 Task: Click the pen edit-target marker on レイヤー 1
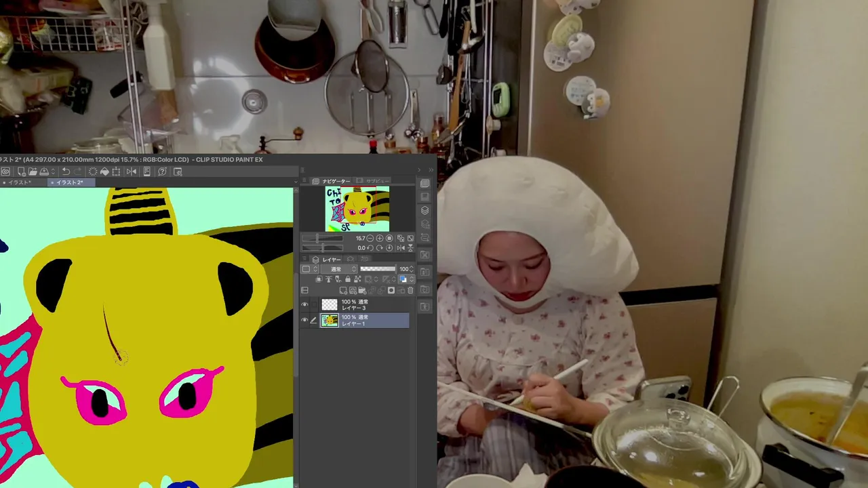click(314, 320)
